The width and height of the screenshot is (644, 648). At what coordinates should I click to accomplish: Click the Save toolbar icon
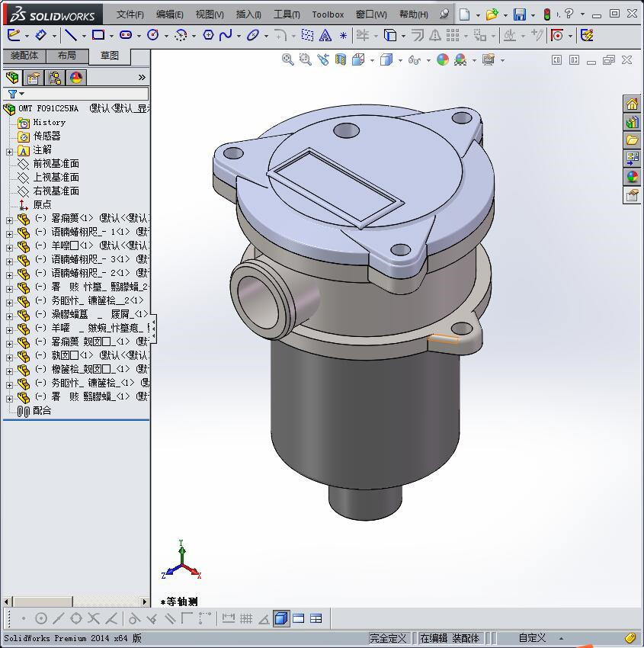click(x=520, y=14)
